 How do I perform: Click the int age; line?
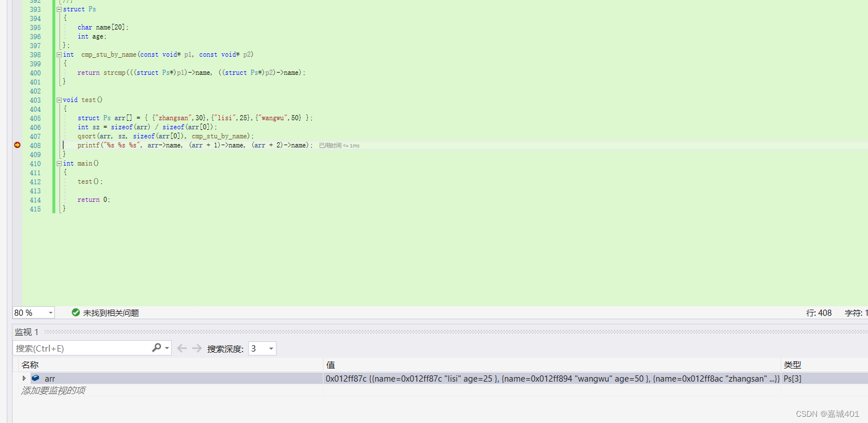(x=92, y=37)
